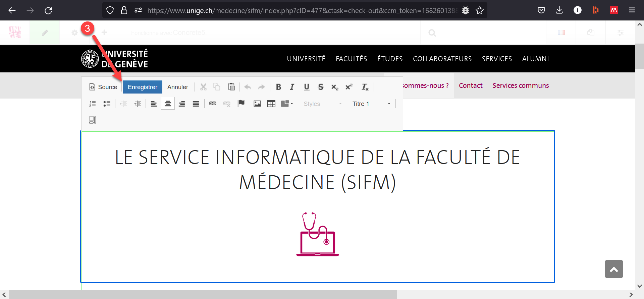The width and height of the screenshot is (644, 299).
Task: Click the Enregistrer button
Action: 143,87
